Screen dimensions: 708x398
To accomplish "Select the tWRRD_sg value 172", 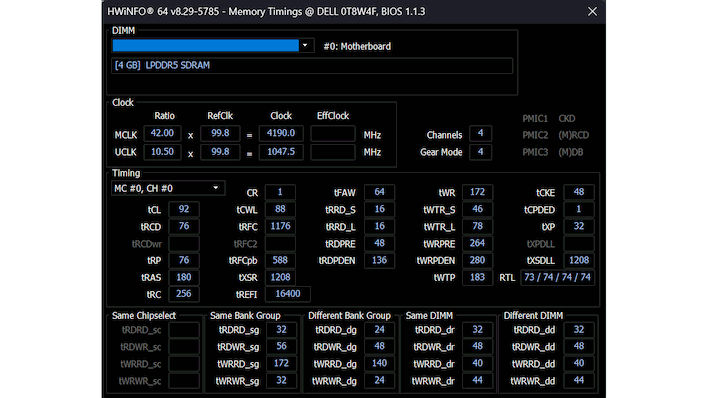I will (281, 364).
